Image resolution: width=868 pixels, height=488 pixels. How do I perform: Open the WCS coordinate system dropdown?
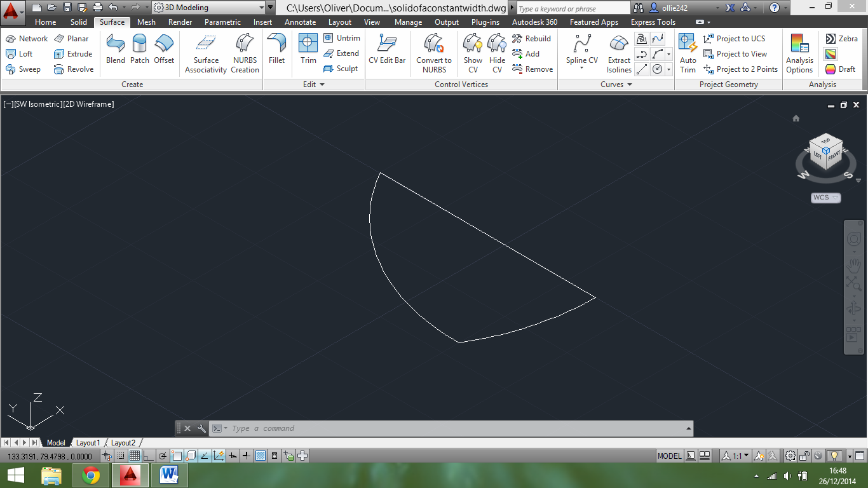[826, 198]
